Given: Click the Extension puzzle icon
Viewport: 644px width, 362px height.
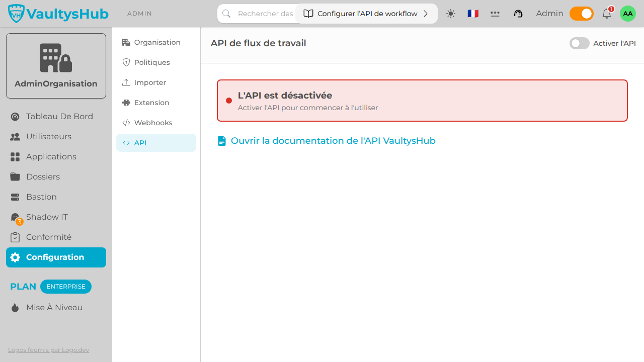Looking at the screenshot, I should pos(126,103).
